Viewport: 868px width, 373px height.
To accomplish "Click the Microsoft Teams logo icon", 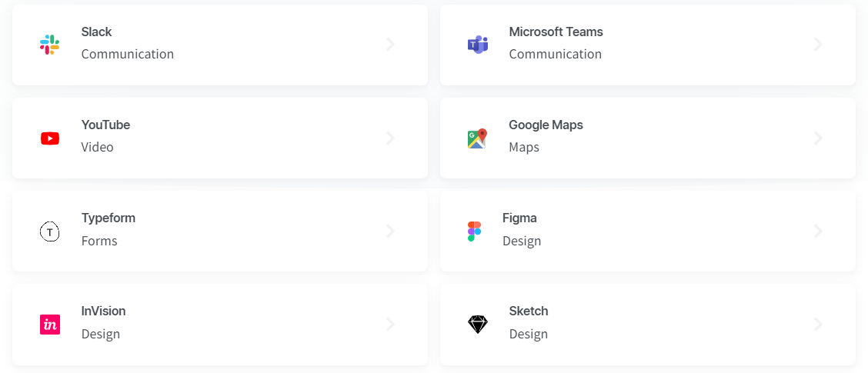I will coord(477,45).
